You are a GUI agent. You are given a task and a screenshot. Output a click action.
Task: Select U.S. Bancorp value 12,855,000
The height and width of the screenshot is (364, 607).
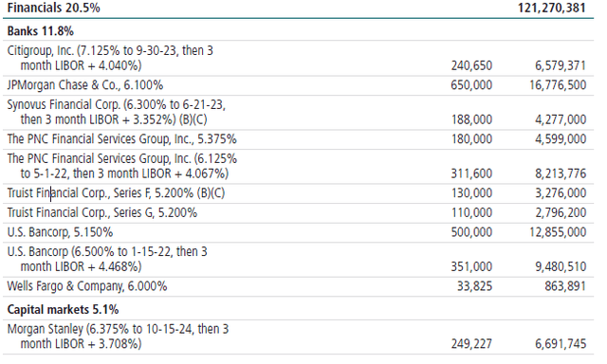pyautogui.click(x=558, y=232)
